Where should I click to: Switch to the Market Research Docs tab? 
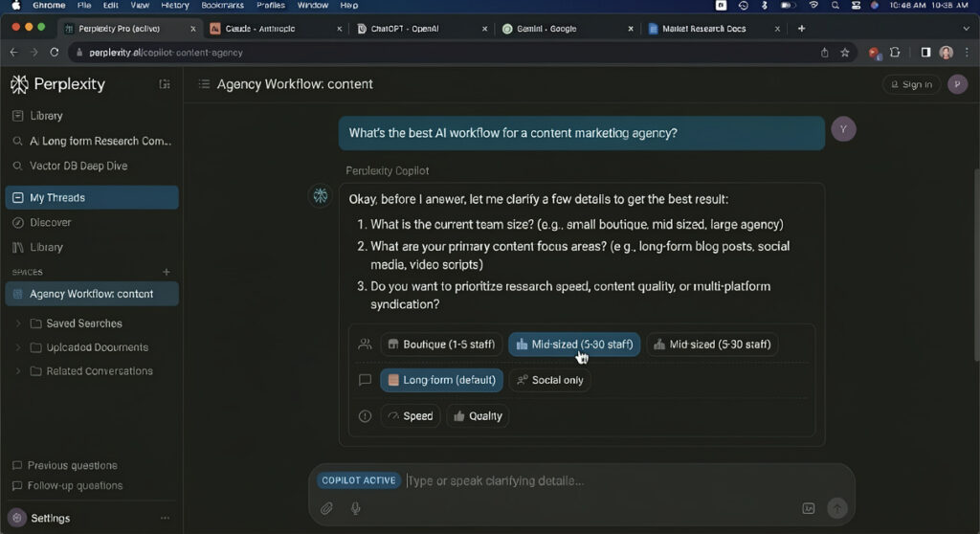click(713, 29)
